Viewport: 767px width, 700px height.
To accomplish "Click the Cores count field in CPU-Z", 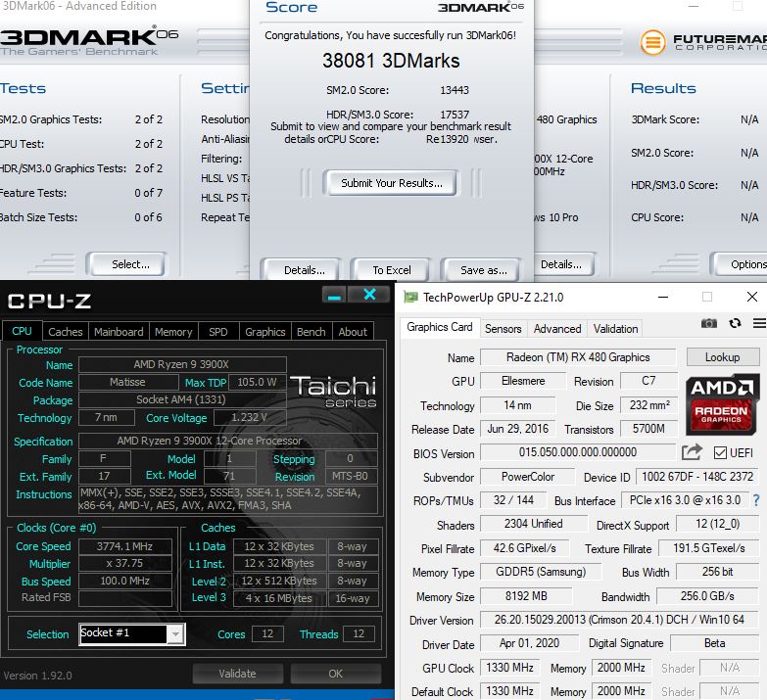I will [267, 633].
